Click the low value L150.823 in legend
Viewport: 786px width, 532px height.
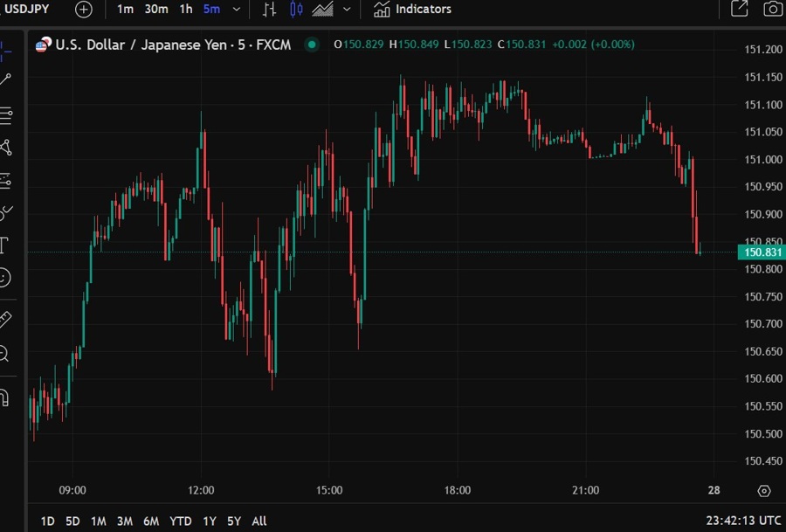click(468, 45)
